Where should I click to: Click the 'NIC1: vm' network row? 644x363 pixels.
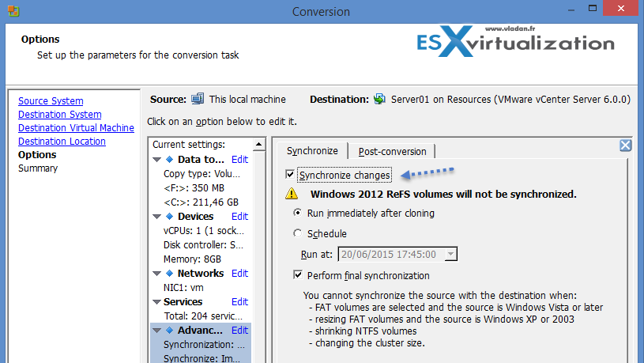click(183, 287)
